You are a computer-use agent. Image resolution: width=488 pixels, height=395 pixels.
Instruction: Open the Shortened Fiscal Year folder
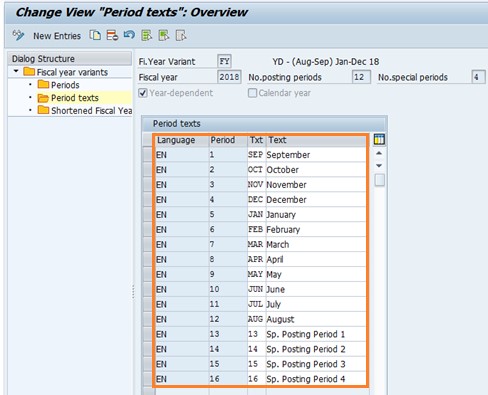pyautogui.click(x=92, y=111)
